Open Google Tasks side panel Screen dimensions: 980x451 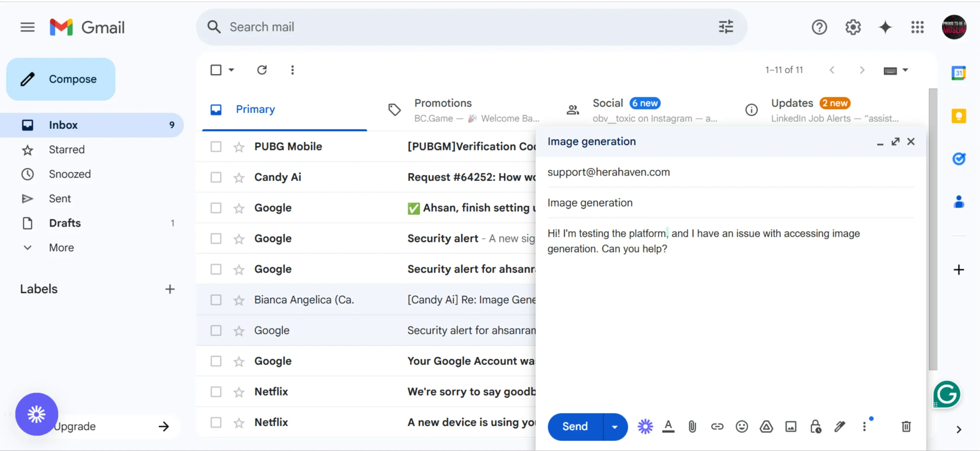coord(959,159)
